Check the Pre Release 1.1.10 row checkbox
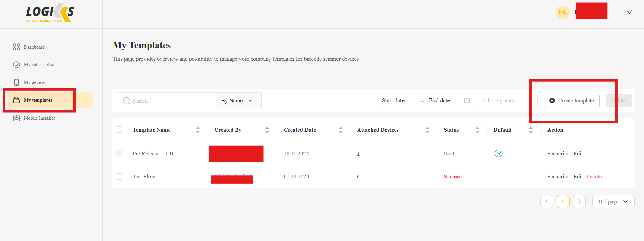 [119, 153]
